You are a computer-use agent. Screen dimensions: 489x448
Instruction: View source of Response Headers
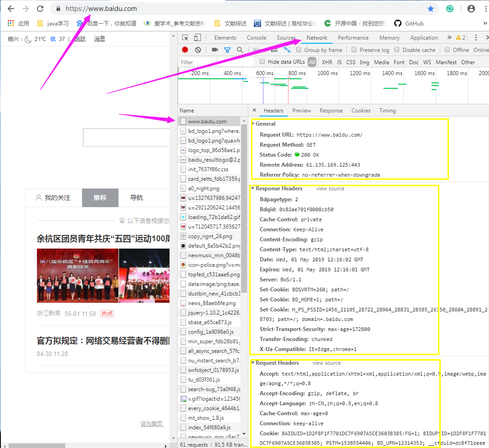pos(330,188)
